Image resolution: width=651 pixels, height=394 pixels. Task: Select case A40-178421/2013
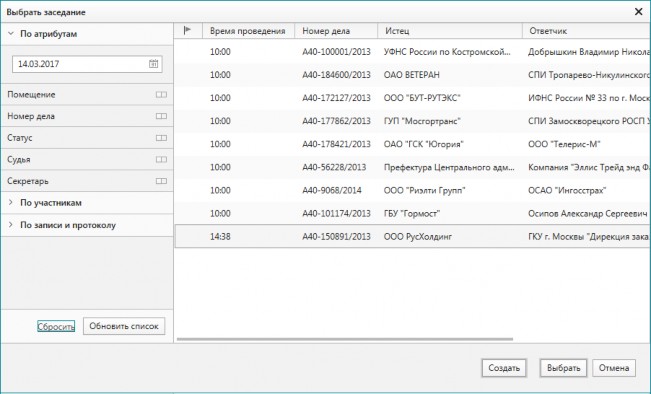pos(336,144)
